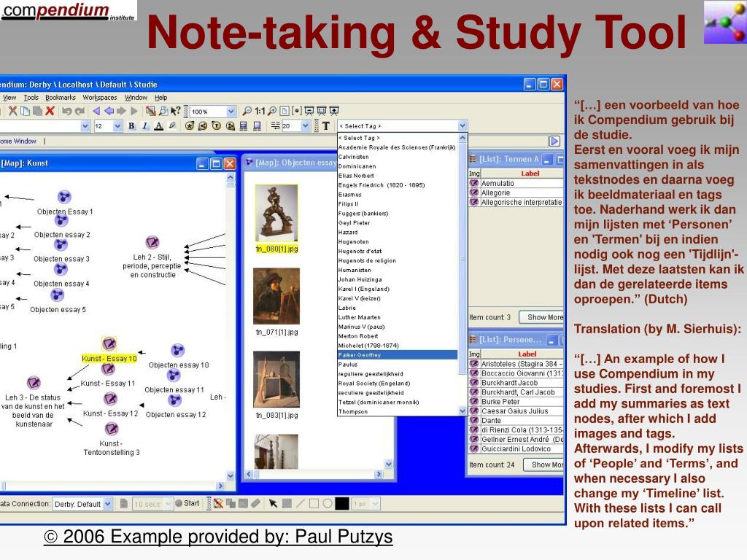Open the Derby: Default data connection dropdown
The image size is (747, 560).
(x=108, y=504)
